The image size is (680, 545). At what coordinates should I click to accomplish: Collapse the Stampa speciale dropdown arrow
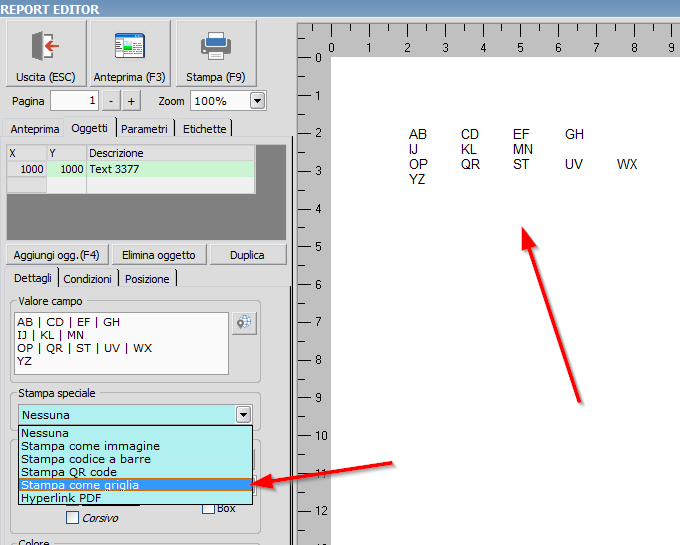[x=243, y=414]
